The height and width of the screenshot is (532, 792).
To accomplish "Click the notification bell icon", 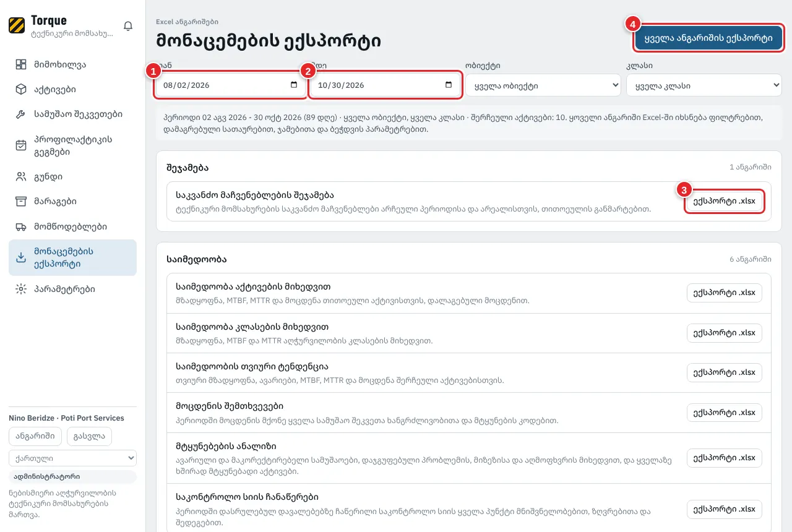I will [128, 26].
